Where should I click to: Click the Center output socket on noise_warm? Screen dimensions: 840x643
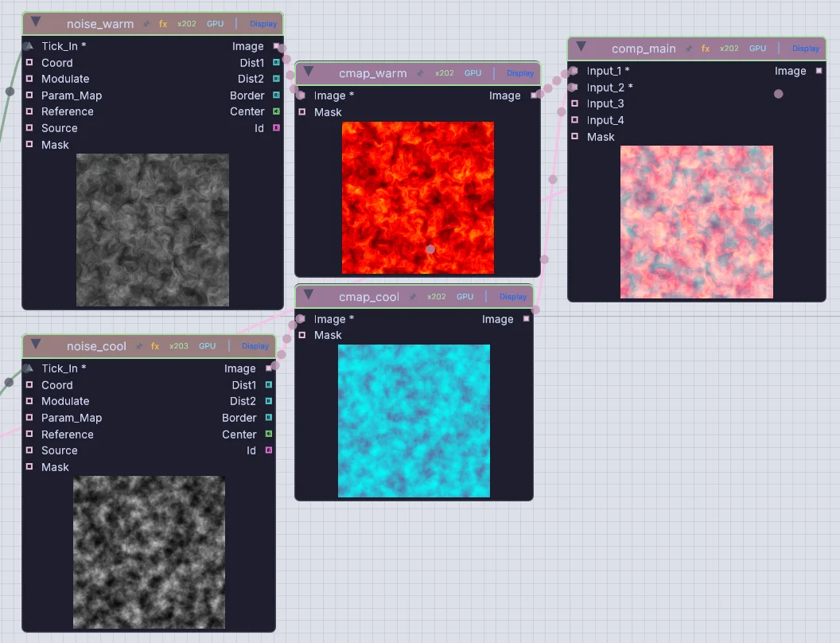(x=277, y=111)
